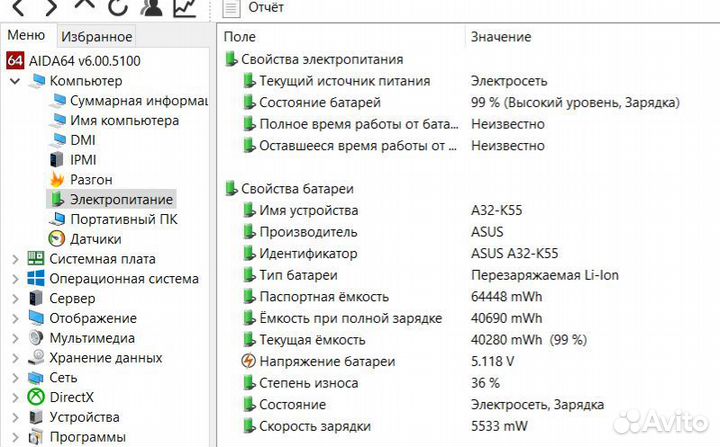720x447 pixels.
Task: Expand the Мультимедиа node
Action: [x=15, y=338]
